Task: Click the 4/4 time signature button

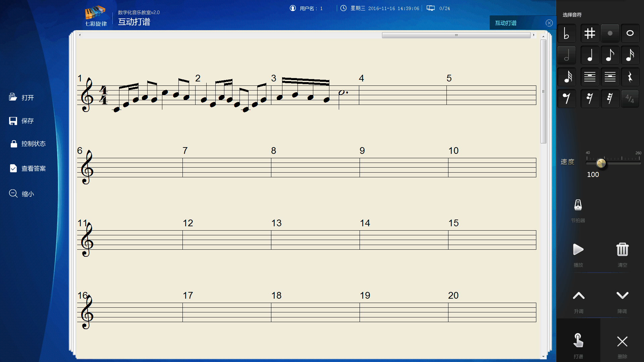Action: coord(630,99)
